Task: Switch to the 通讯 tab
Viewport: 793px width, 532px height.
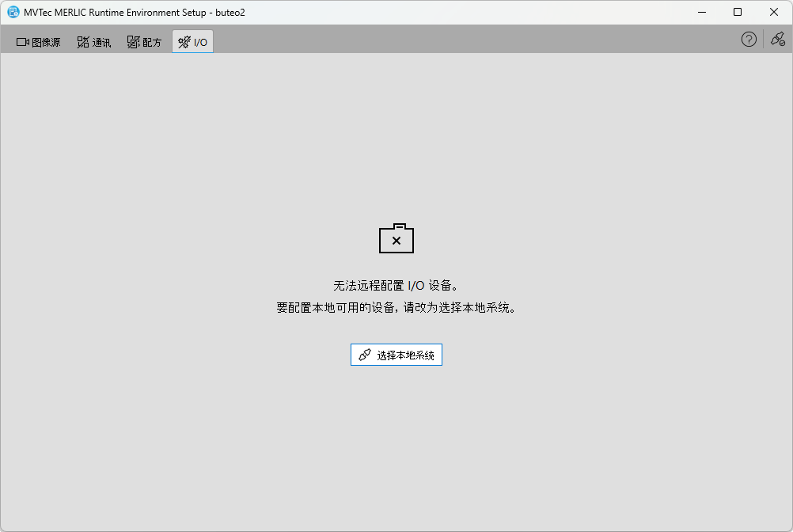Action: [x=93, y=41]
